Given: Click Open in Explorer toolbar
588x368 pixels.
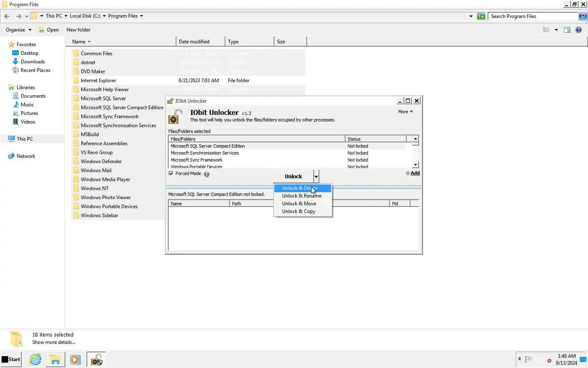Looking at the screenshot, I should click(49, 30).
